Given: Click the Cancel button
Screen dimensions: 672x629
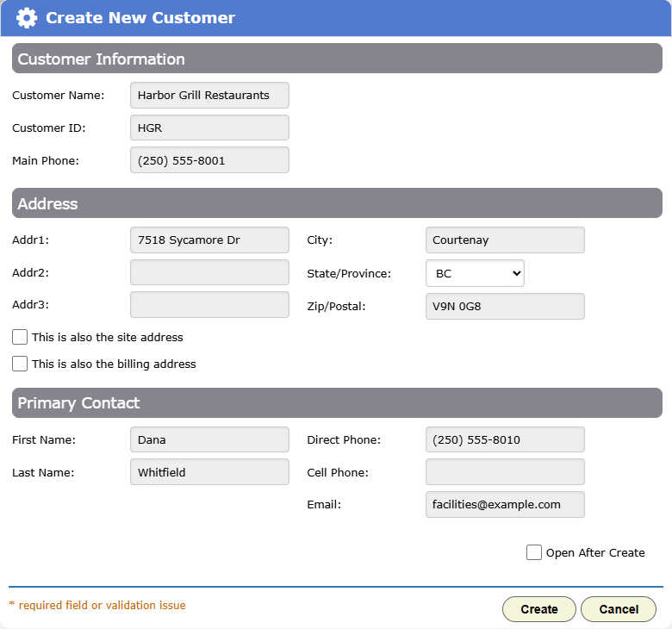Looking at the screenshot, I should coord(619,609).
